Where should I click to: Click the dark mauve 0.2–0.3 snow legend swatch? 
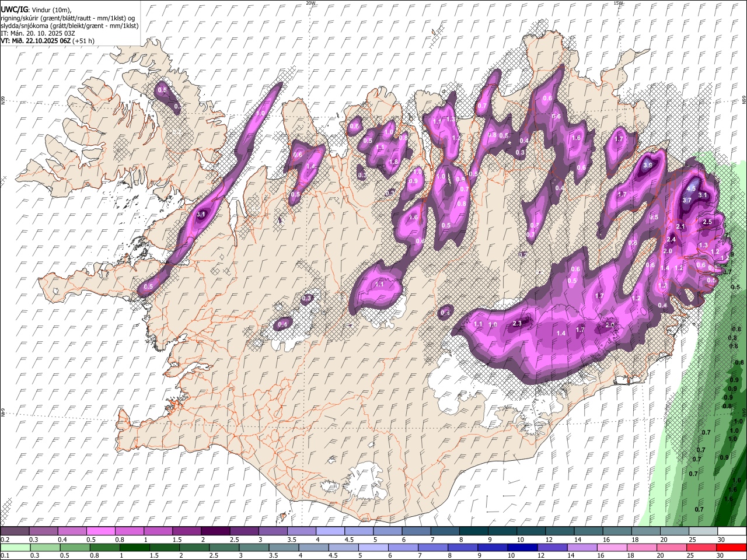pos(15,531)
